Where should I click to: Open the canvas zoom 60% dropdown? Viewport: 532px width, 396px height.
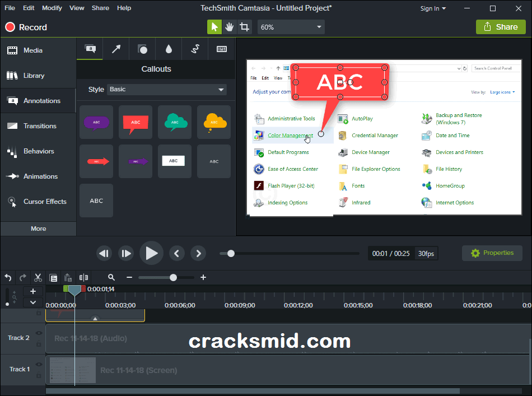291,27
